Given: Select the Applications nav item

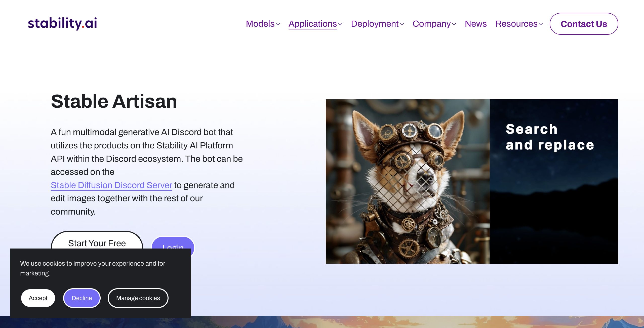Looking at the screenshot, I should (x=312, y=24).
